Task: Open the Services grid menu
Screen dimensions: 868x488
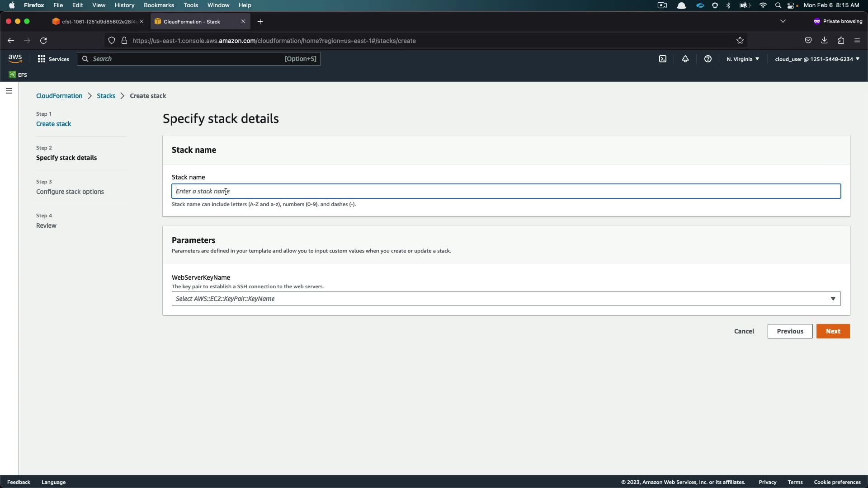Action: click(53, 59)
